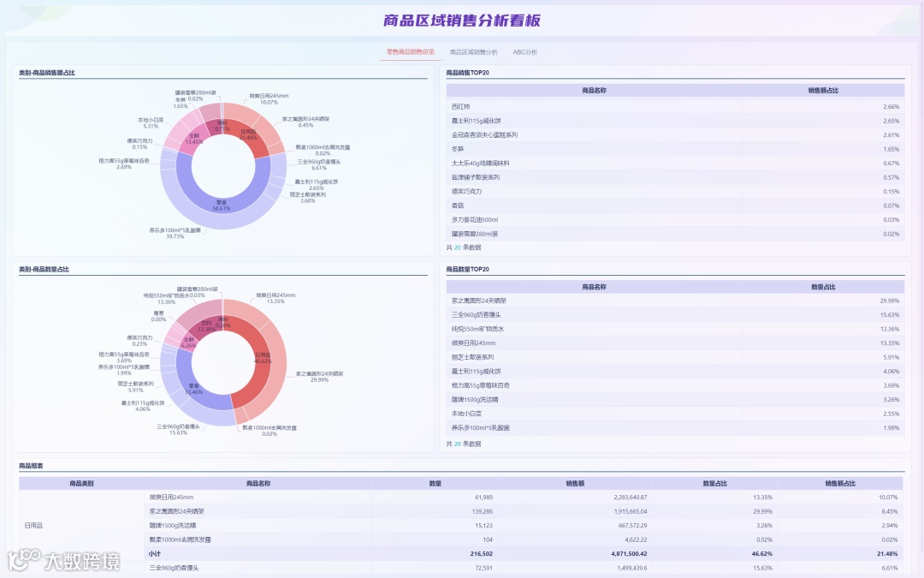The width and height of the screenshot is (924, 578).
Task: Click 微爽日用245mm row in 商品报表
Action: pos(524,498)
